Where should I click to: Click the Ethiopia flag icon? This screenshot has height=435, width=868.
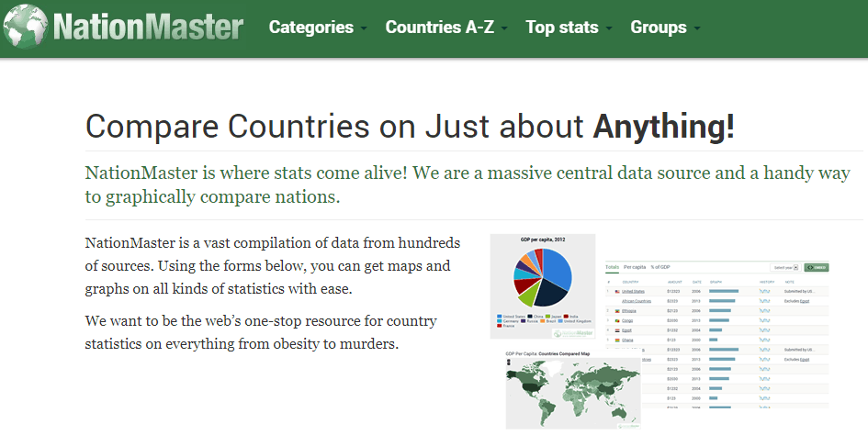tap(617, 311)
